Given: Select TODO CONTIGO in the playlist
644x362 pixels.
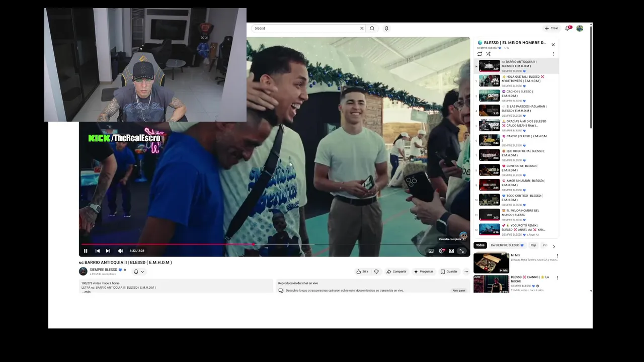Looking at the screenshot, I should pos(516,200).
